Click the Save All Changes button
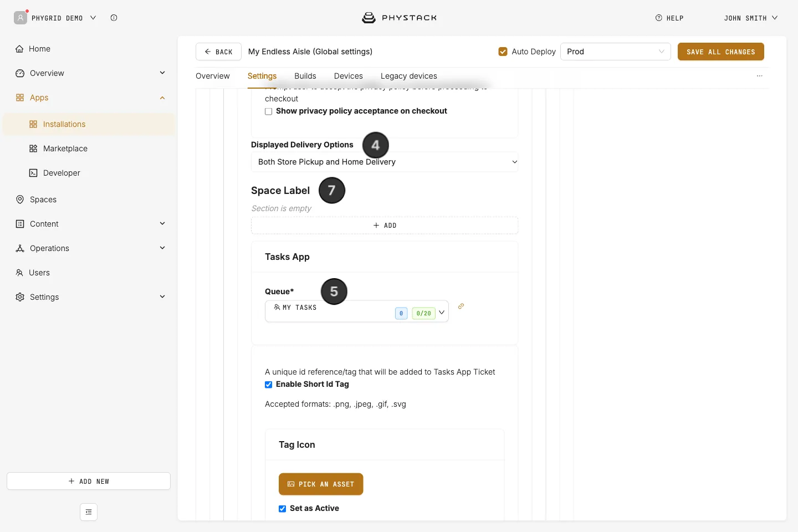Viewport: 798px width, 532px height. click(x=721, y=52)
